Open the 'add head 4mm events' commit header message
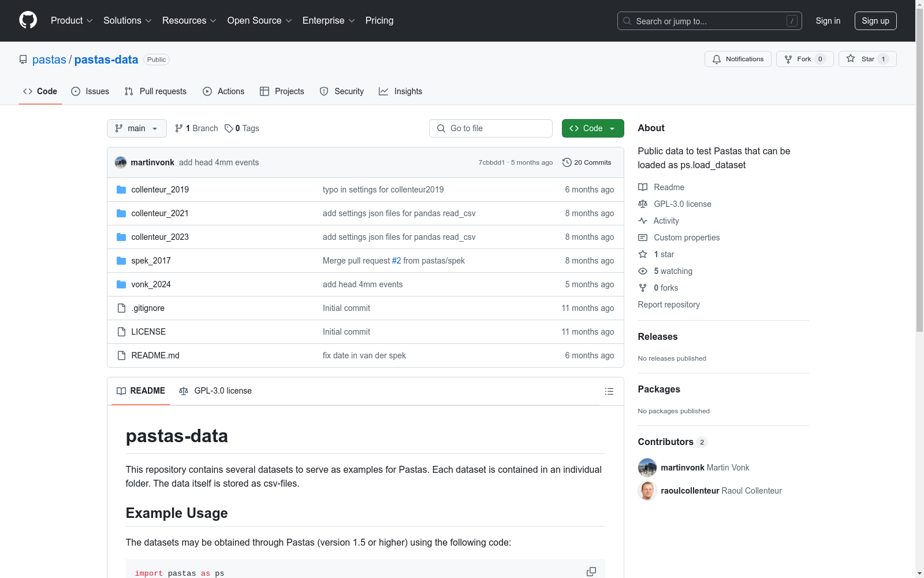The image size is (924, 578). (219, 162)
